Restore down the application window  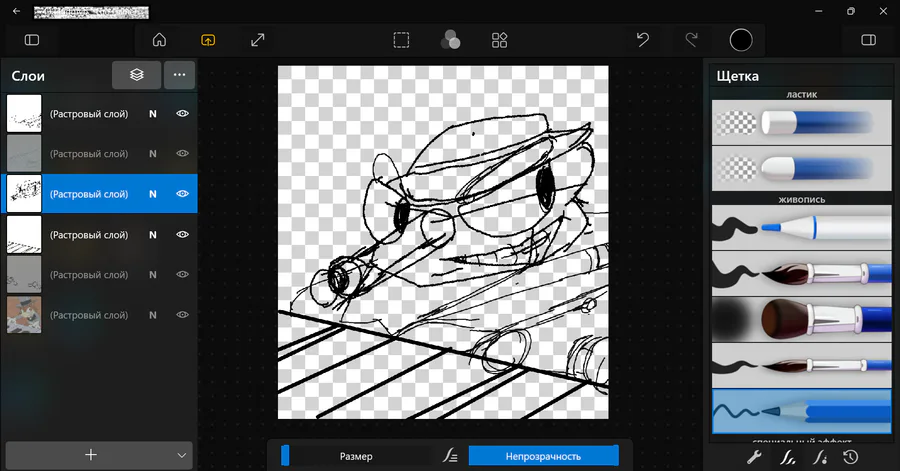click(851, 11)
